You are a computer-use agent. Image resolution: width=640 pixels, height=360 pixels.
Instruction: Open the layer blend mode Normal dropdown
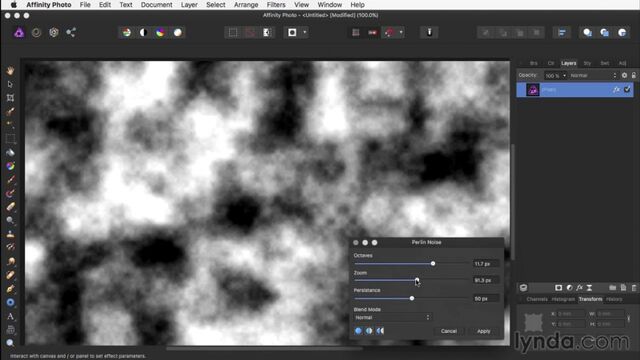pyautogui.click(x=593, y=76)
